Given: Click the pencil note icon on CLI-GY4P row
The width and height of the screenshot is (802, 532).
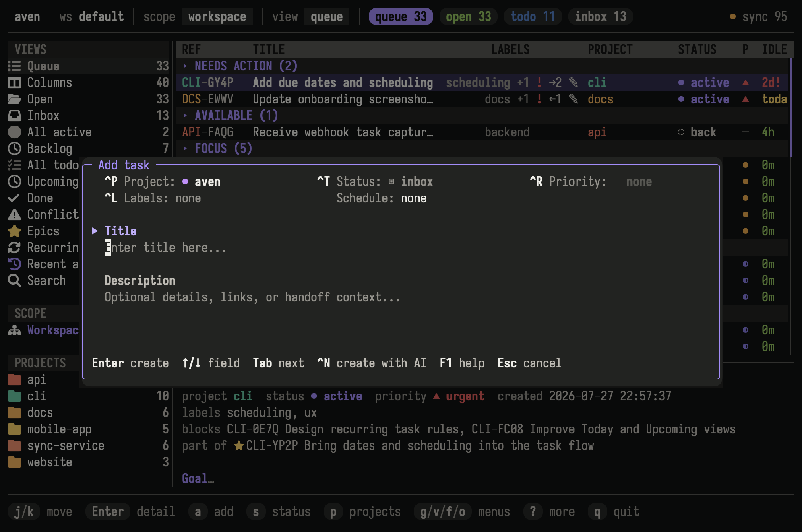Looking at the screenshot, I should click(574, 82).
